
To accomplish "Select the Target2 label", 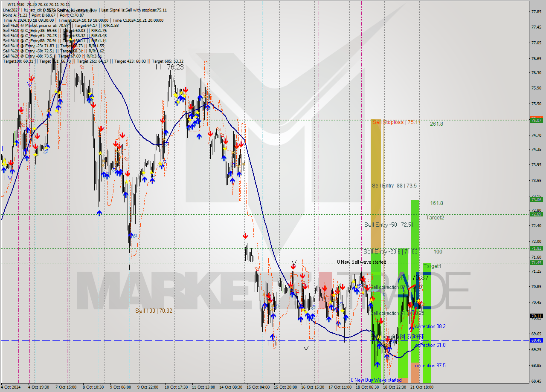I will [x=435, y=218].
